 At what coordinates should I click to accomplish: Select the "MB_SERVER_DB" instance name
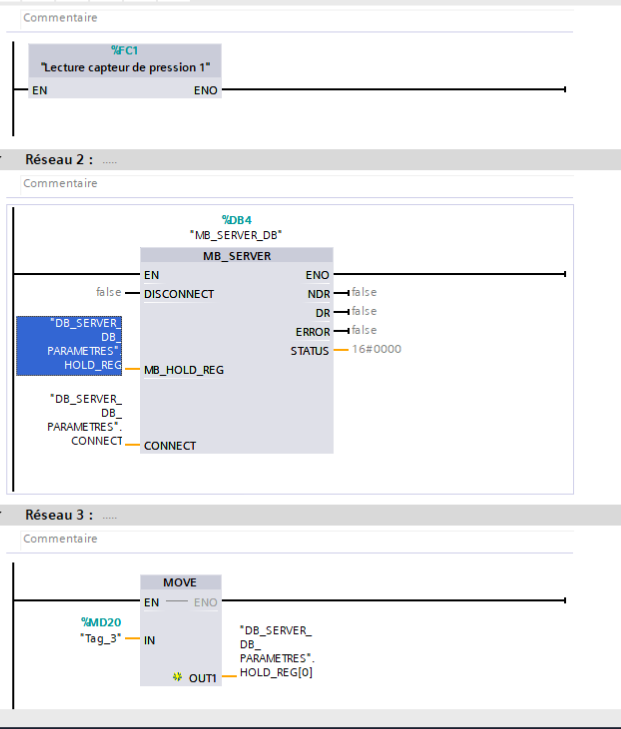click(x=236, y=234)
